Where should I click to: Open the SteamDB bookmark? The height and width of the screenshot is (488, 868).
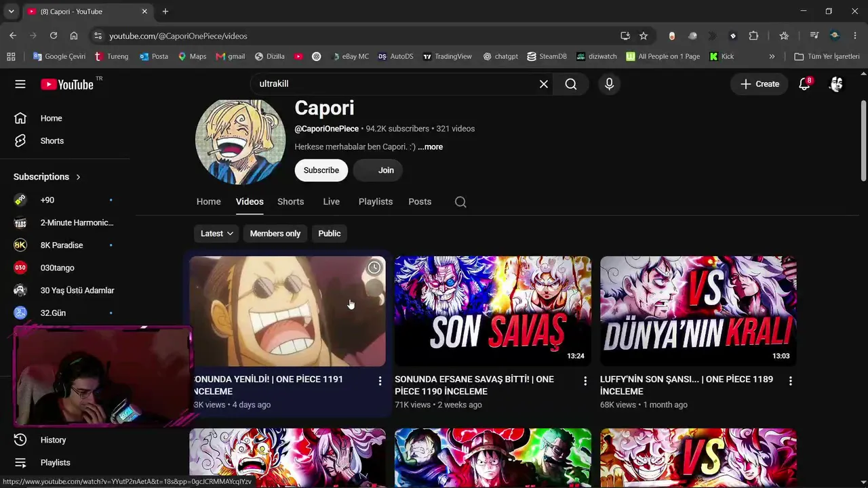pos(547,57)
